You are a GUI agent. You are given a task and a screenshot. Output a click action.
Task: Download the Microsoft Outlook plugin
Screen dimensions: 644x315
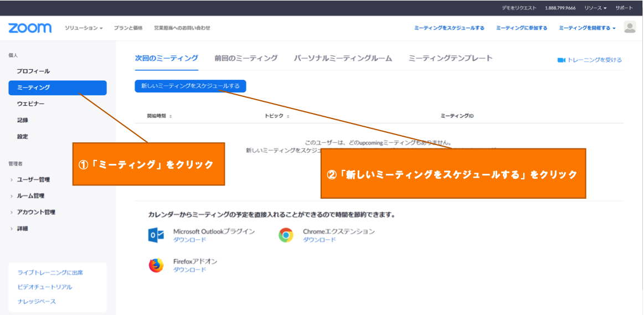click(189, 240)
